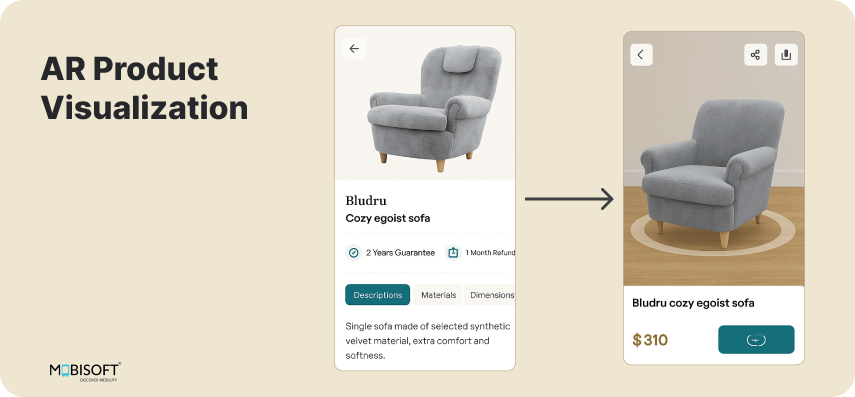Image resolution: width=855 pixels, height=397 pixels.
Task: Open the Dimensions tab
Action: (490, 294)
